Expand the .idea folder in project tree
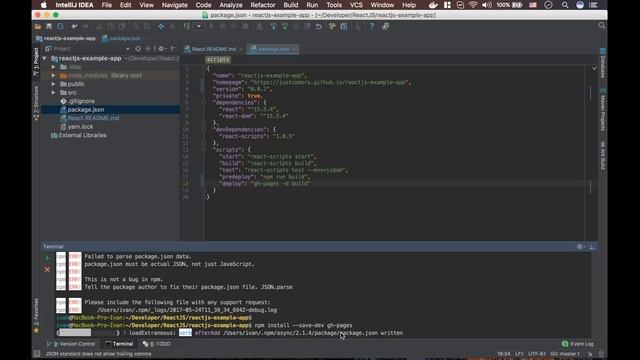 [x=53, y=67]
